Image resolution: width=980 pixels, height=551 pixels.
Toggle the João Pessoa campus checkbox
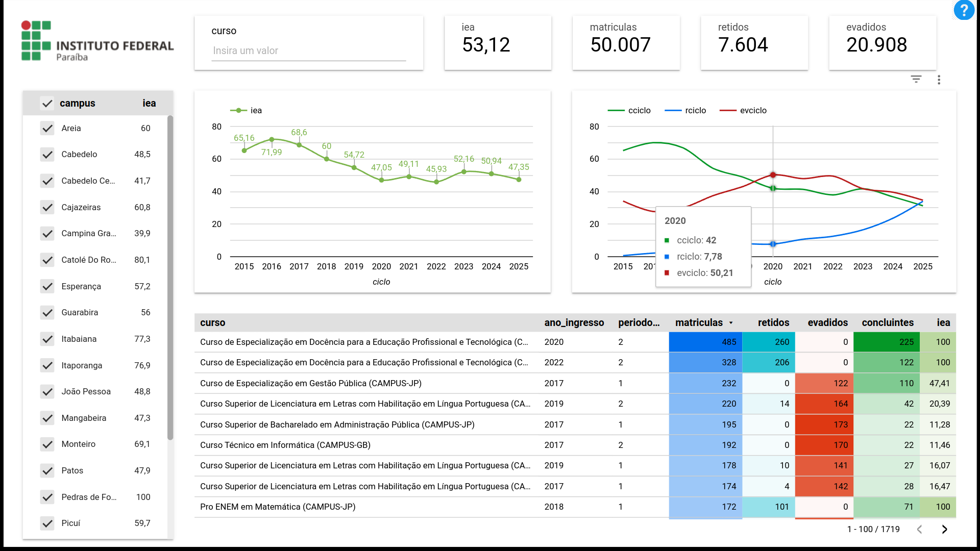point(47,391)
